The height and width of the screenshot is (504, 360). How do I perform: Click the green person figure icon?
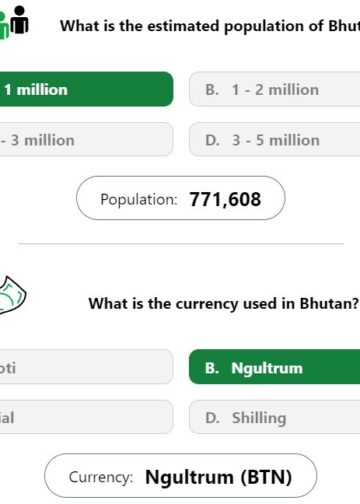point(4,26)
